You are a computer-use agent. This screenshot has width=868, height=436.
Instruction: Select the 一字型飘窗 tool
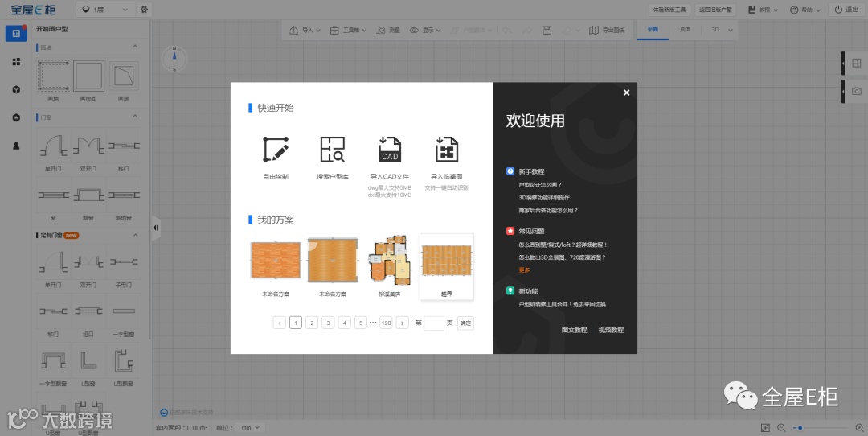point(54,366)
